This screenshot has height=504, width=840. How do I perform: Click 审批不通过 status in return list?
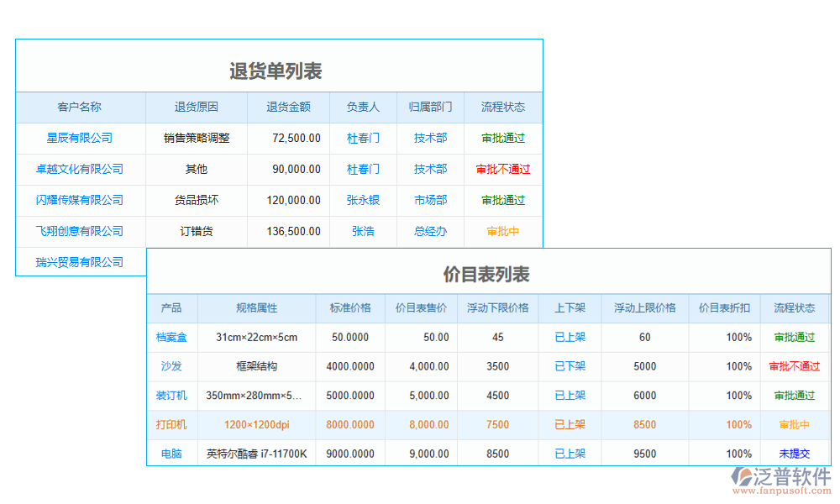tap(502, 169)
